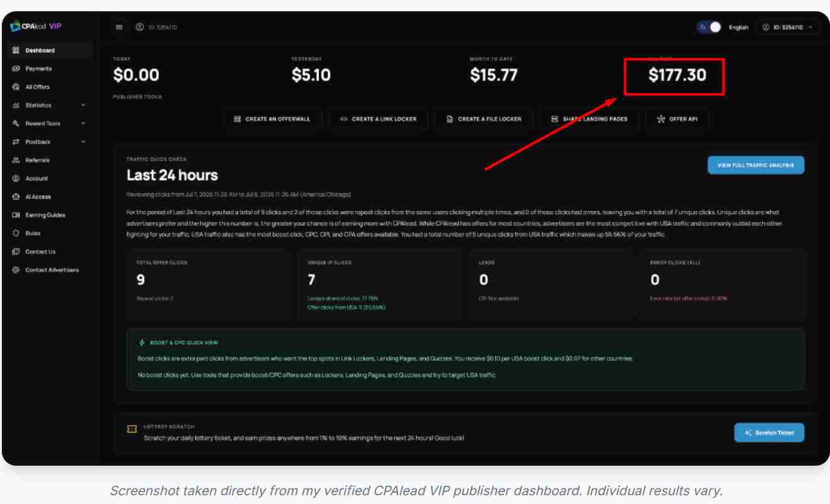Open the ID: 3254110 account dropdown
This screenshot has width=830, height=504.
click(788, 27)
